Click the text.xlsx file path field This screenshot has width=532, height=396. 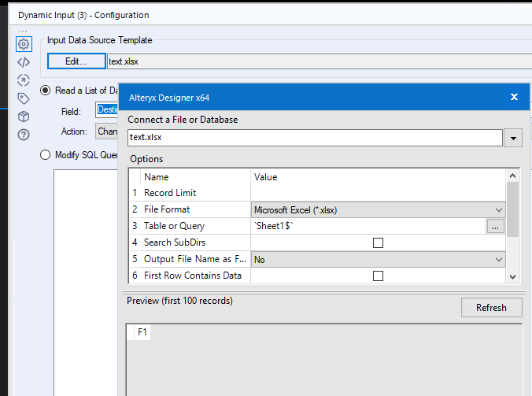(315, 138)
